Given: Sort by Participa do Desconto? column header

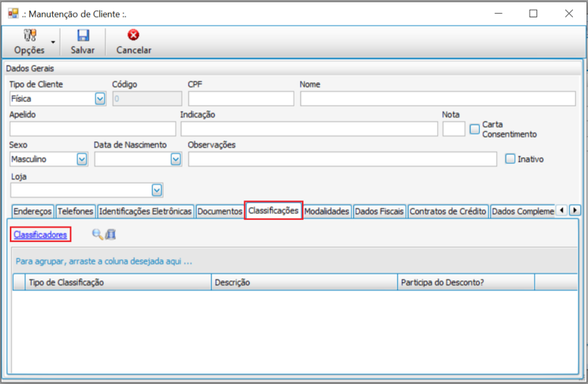Looking at the screenshot, I should (x=466, y=283).
